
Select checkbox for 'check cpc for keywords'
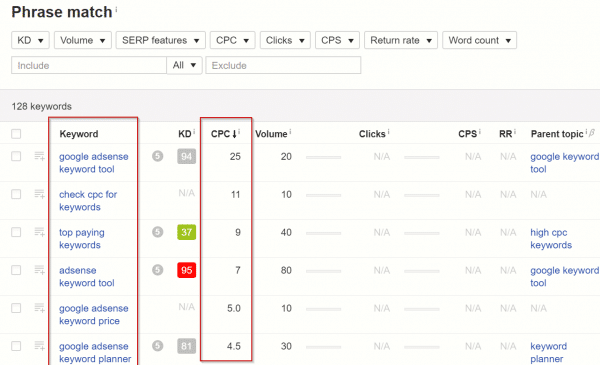(x=16, y=194)
